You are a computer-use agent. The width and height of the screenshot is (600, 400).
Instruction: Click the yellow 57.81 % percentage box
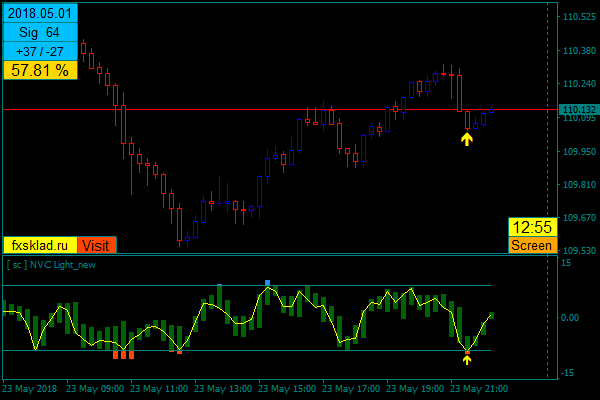coord(39,70)
